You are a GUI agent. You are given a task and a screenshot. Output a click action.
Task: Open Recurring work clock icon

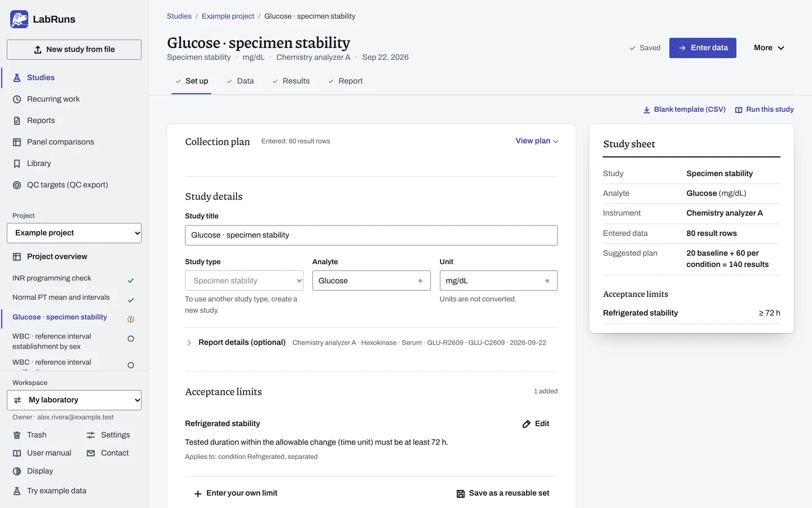point(17,99)
